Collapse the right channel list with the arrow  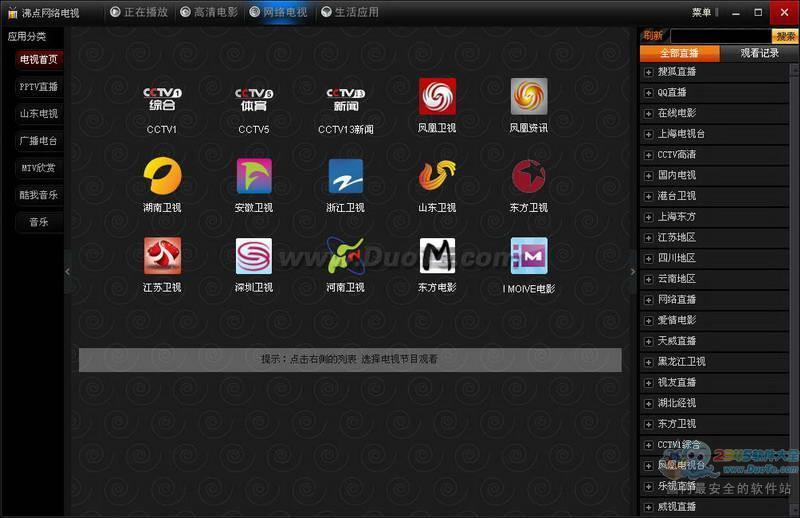coord(633,272)
